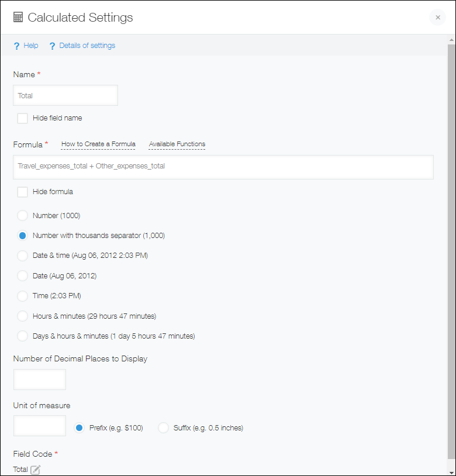Select the Hours & minutes format
456x476 pixels.
point(22,315)
